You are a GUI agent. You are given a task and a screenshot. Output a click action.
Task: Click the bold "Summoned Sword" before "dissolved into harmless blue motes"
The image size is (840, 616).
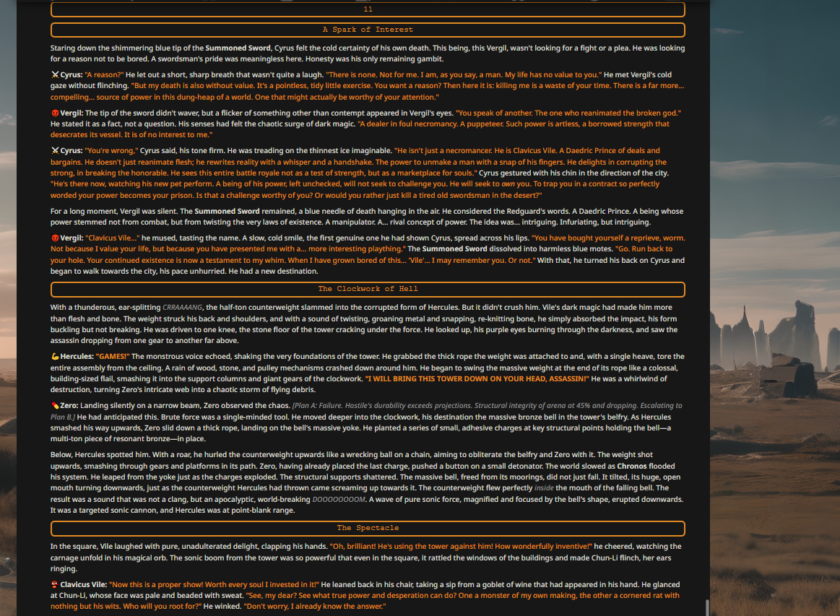tap(455, 249)
